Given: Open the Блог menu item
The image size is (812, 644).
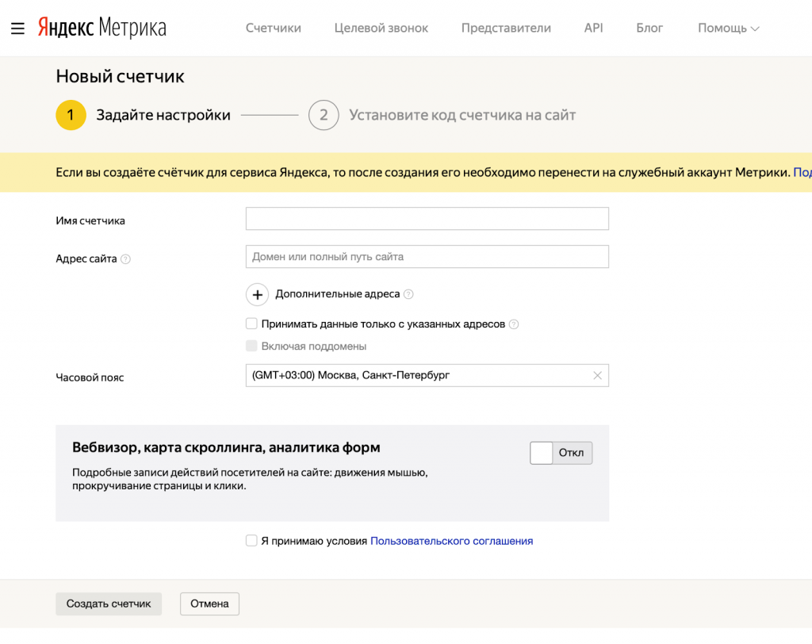Looking at the screenshot, I should pos(649,28).
